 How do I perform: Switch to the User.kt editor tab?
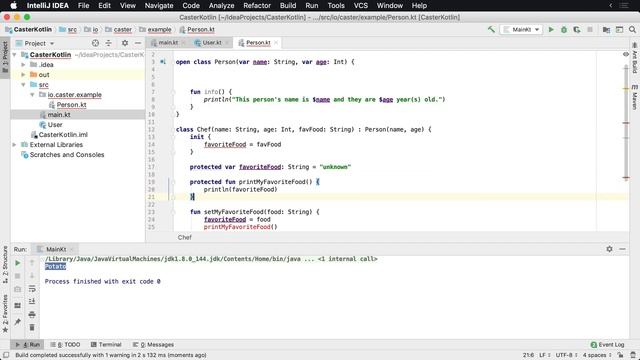click(212, 42)
